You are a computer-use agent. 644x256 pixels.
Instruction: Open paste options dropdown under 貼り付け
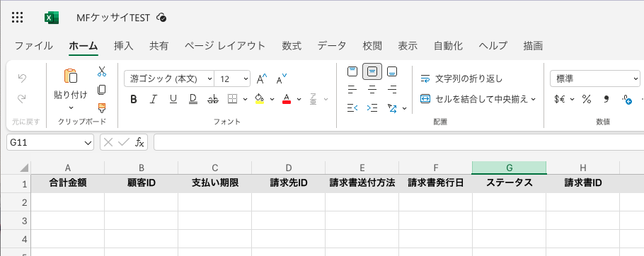pyautogui.click(x=71, y=108)
